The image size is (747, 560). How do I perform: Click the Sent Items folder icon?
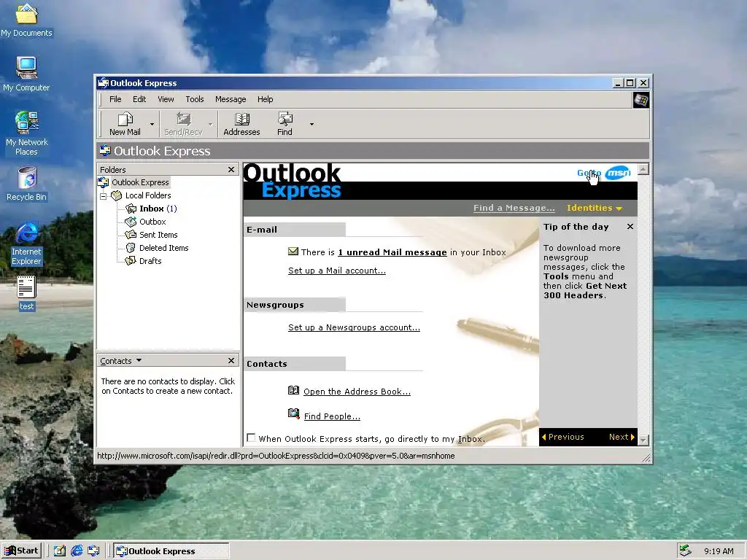tap(131, 235)
